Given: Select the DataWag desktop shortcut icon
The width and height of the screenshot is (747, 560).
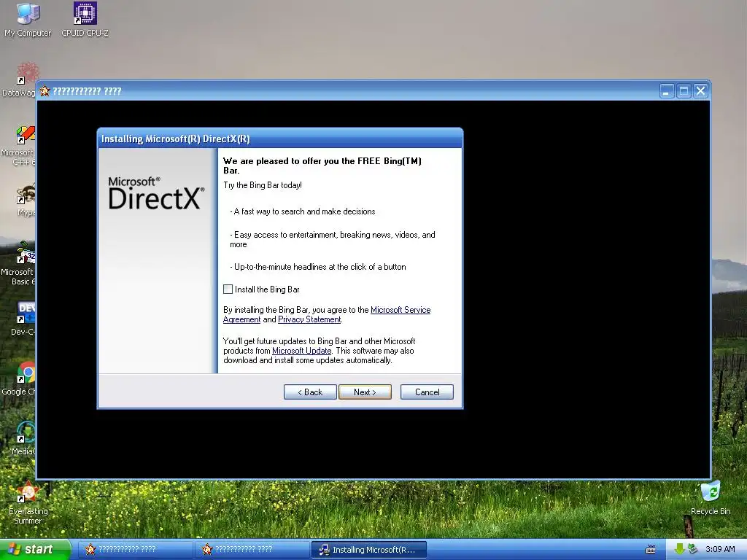Looking at the screenshot, I should coord(19,80).
